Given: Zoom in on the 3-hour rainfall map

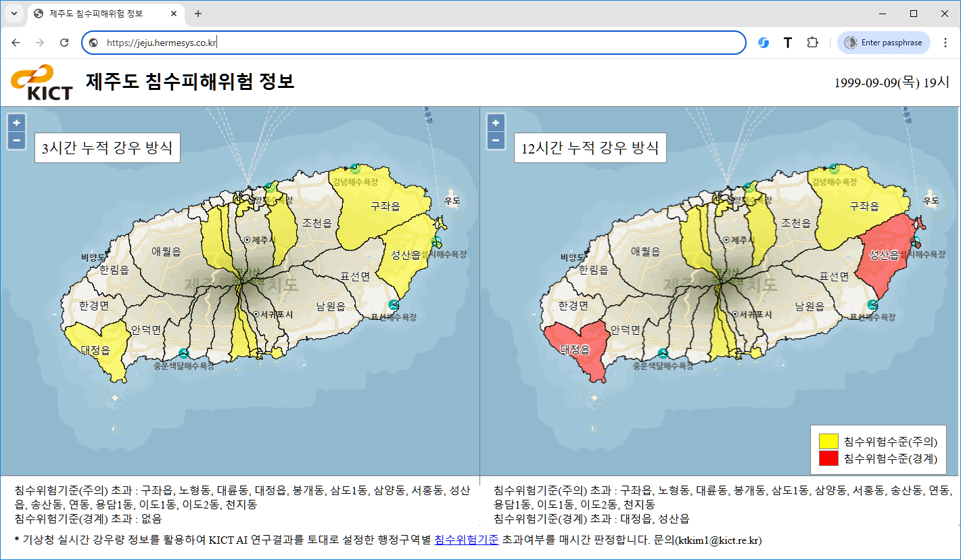Looking at the screenshot, I should pos(16,123).
